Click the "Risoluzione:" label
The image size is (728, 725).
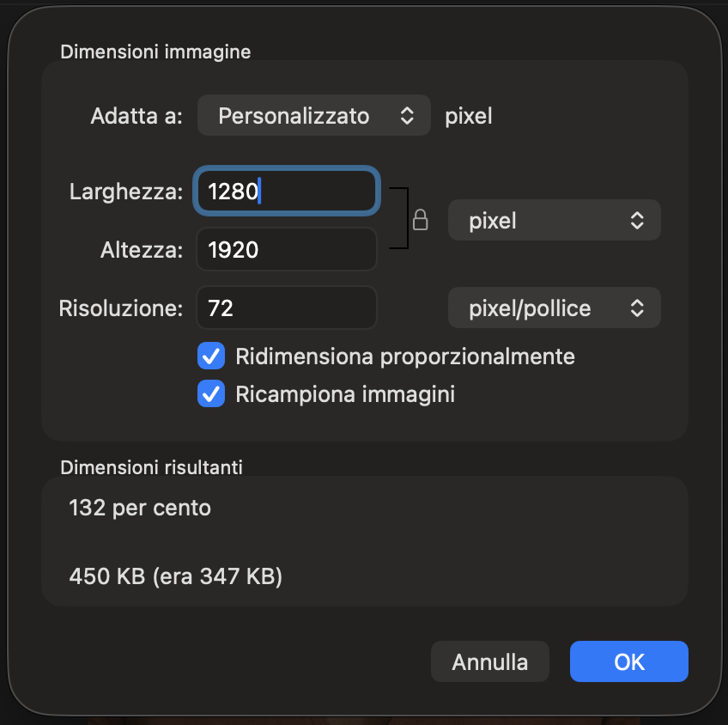[121, 308]
